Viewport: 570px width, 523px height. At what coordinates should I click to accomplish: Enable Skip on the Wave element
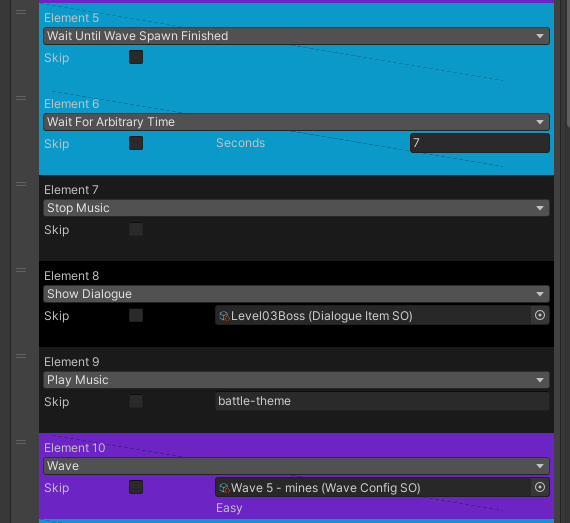pyautogui.click(x=136, y=487)
